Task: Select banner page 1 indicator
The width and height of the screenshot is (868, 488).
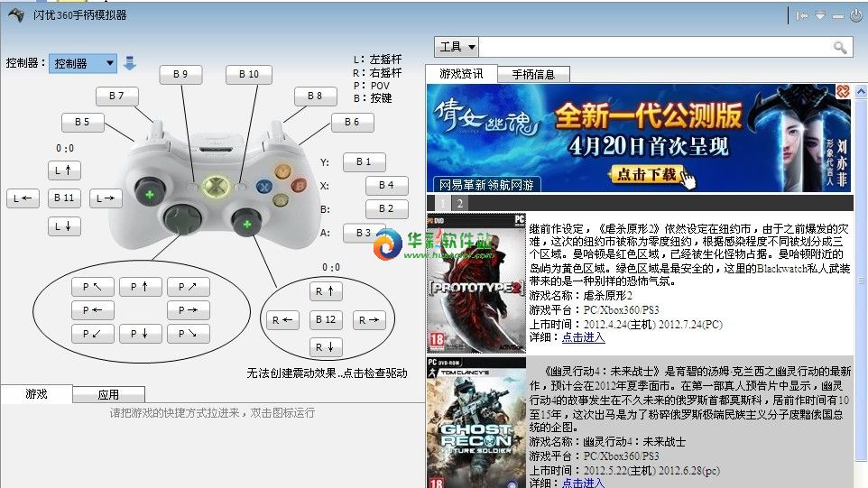Action: coord(443,203)
